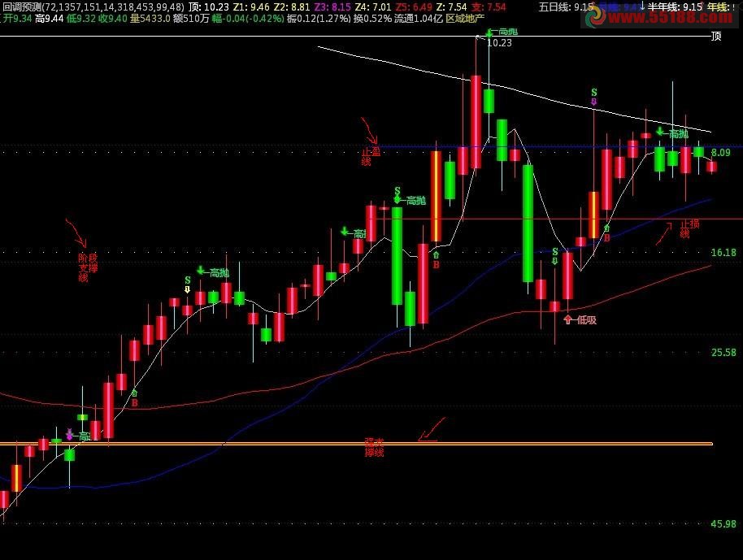The image size is (743, 560).
Task: Click the 止盈线 label text
Action: (371, 157)
